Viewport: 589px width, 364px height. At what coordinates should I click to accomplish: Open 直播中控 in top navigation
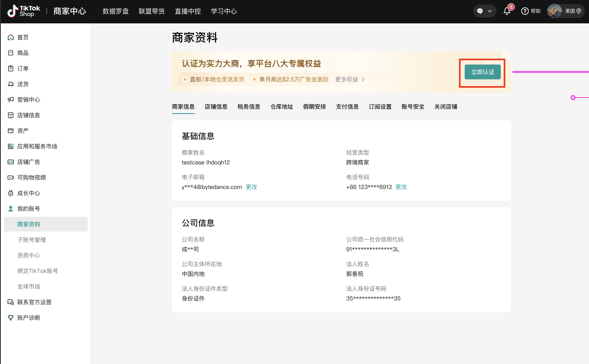tap(188, 11)
